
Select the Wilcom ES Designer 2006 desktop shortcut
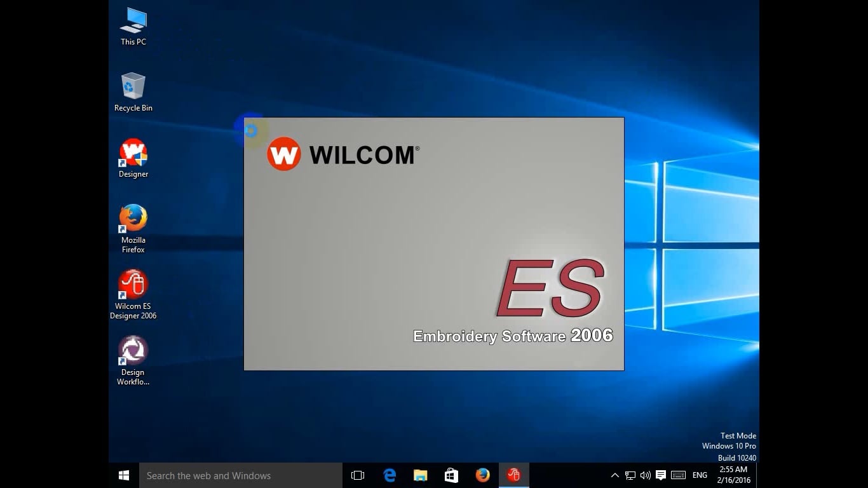[133, 295]
